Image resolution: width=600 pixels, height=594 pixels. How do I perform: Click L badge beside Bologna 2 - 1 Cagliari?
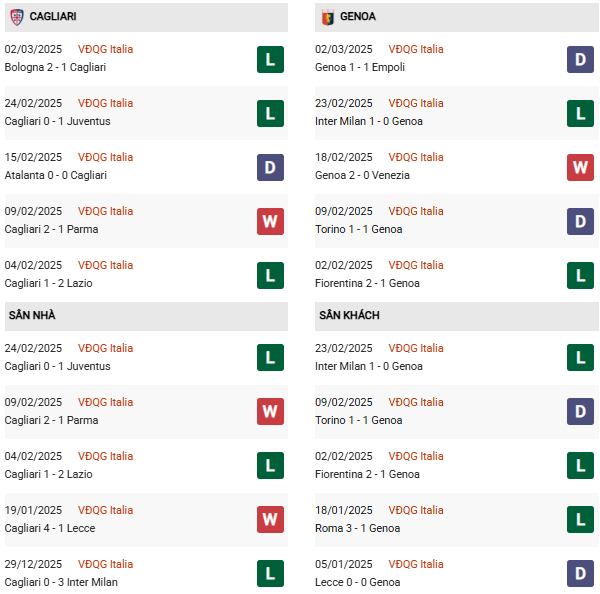[x=270, y=59]
